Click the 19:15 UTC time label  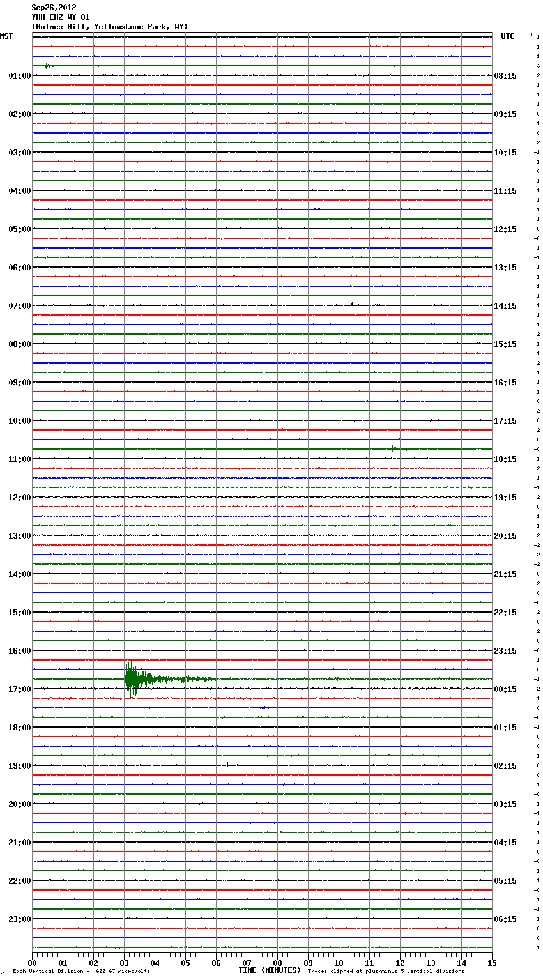tap(505, 498)
